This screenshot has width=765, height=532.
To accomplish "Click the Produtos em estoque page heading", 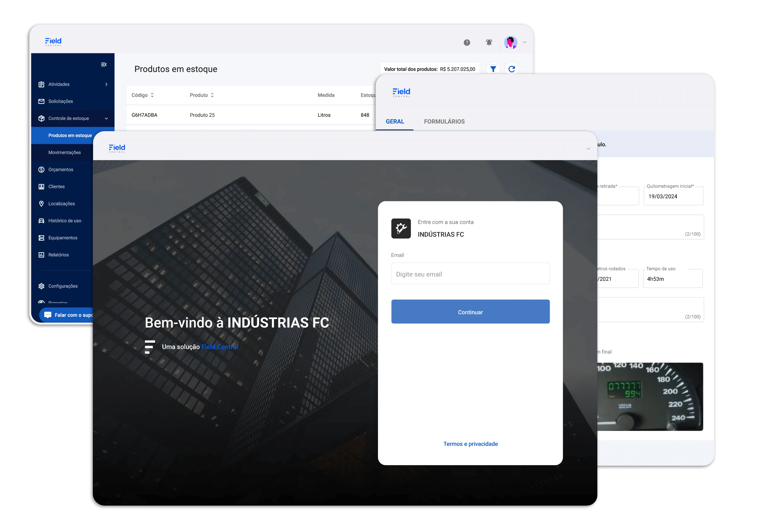I will click(176, 69).
